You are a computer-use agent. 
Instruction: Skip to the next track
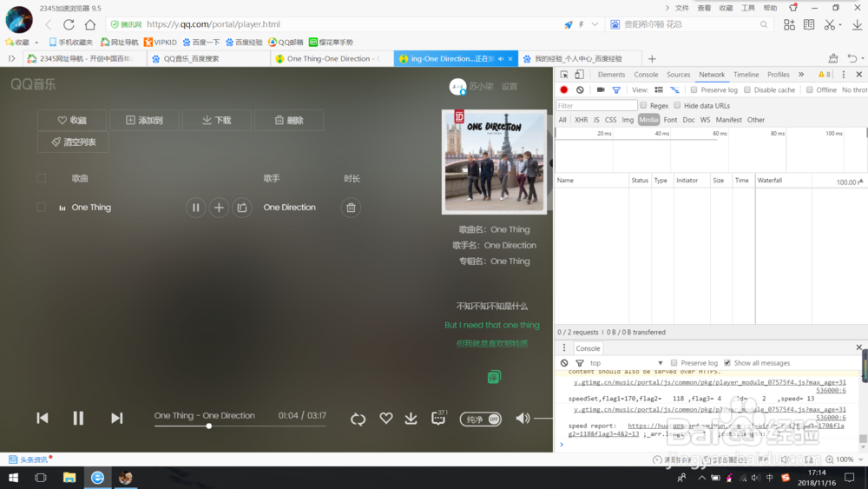[116, 418]
